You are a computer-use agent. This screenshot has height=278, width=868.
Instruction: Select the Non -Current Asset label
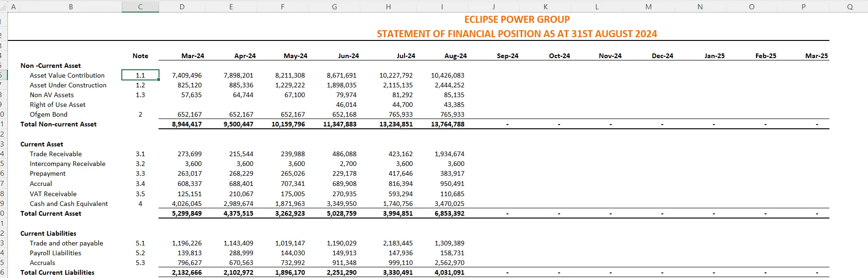point(51,66)
